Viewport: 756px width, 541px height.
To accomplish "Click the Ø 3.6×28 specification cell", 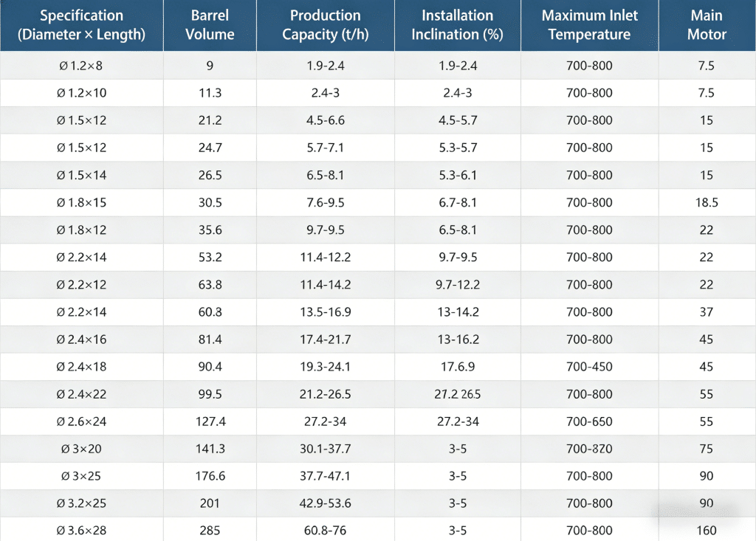I will click(81, 531).
